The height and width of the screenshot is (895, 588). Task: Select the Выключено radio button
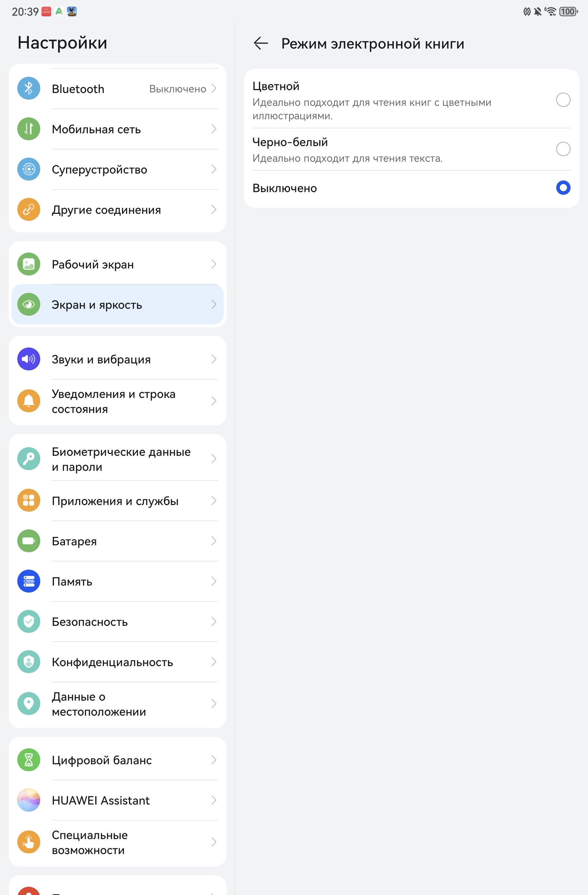click(x=563, y=188)
